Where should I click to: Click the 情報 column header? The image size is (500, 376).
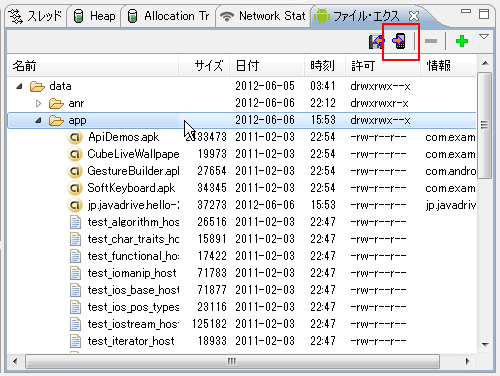coord(448,66)
